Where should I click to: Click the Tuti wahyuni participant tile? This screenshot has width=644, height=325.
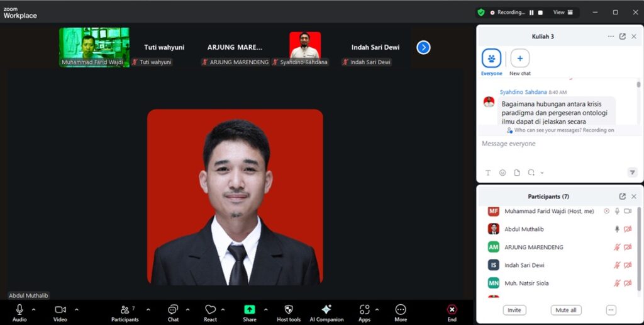pos(164,47)
